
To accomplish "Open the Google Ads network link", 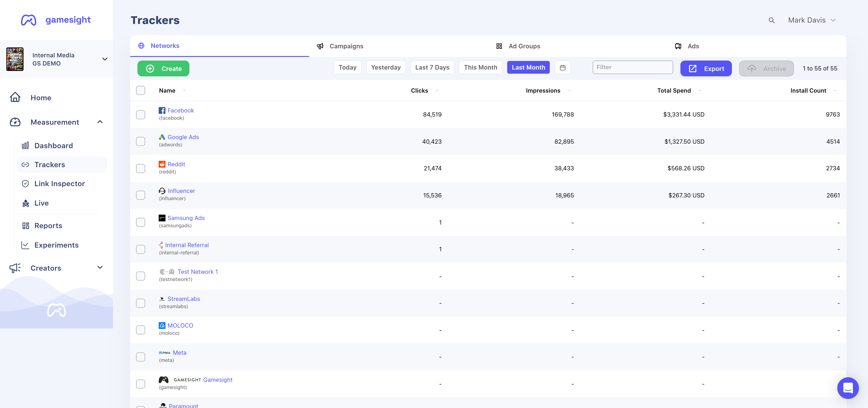I will coord(183,137).
